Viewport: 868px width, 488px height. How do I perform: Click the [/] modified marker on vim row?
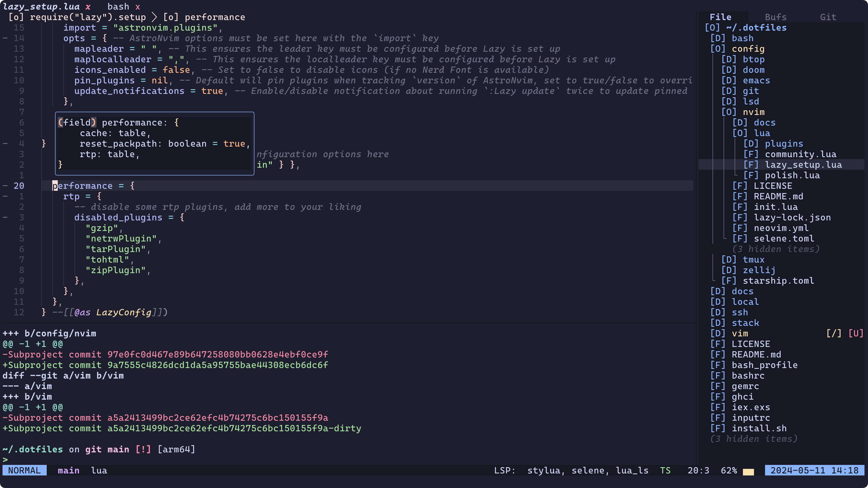point(834,333)
